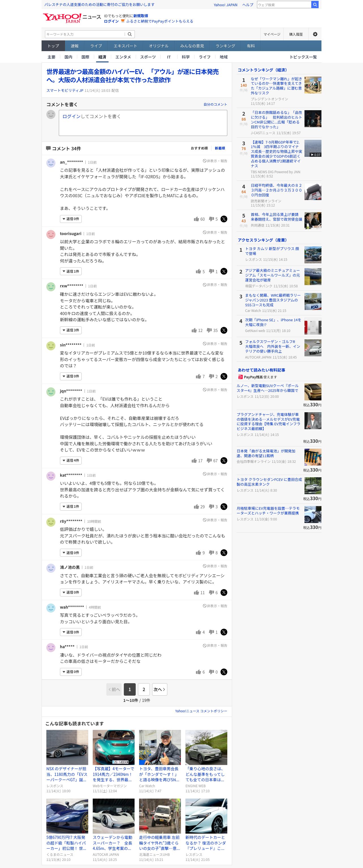Open エキスパート navigation tab

(125, 46)
